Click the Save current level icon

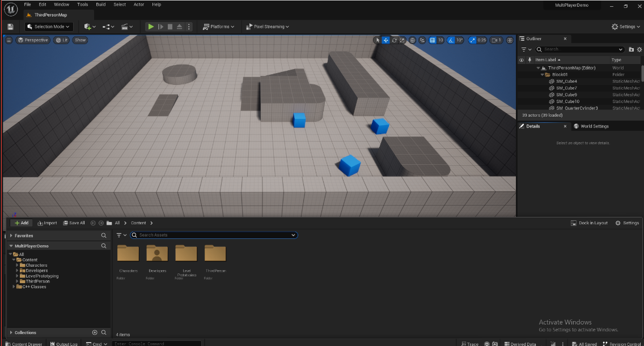pyautogui.click(x=10, y=27)
